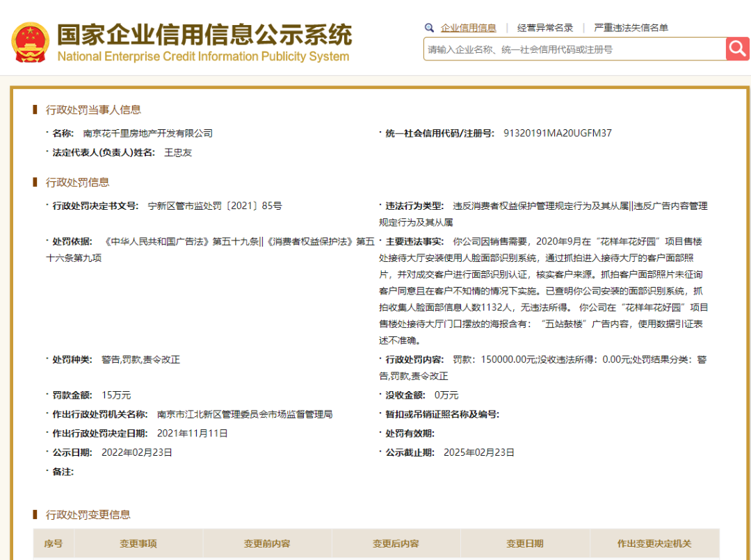Screen dimensions: 751x560
Task: Click the 暂扣或吊销证照名称及编号 label
Action: tap(442, 414)
